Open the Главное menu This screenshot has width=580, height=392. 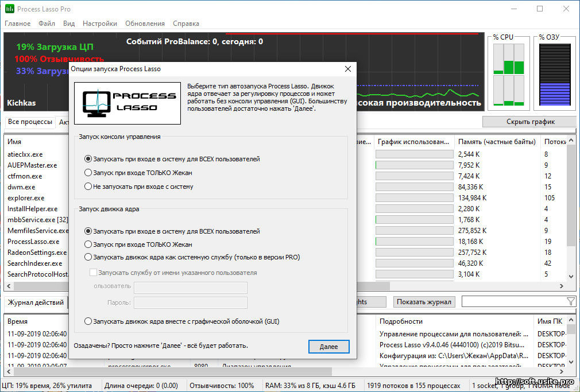(x=18, y=24)
